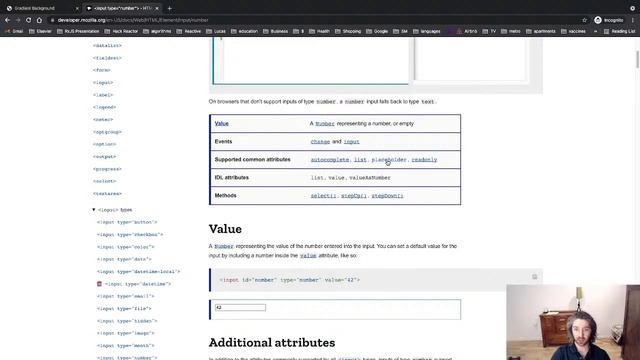Open the apartments bookmarks folder
The width and height of the screenshot is (640, 360).
[541, 31]
